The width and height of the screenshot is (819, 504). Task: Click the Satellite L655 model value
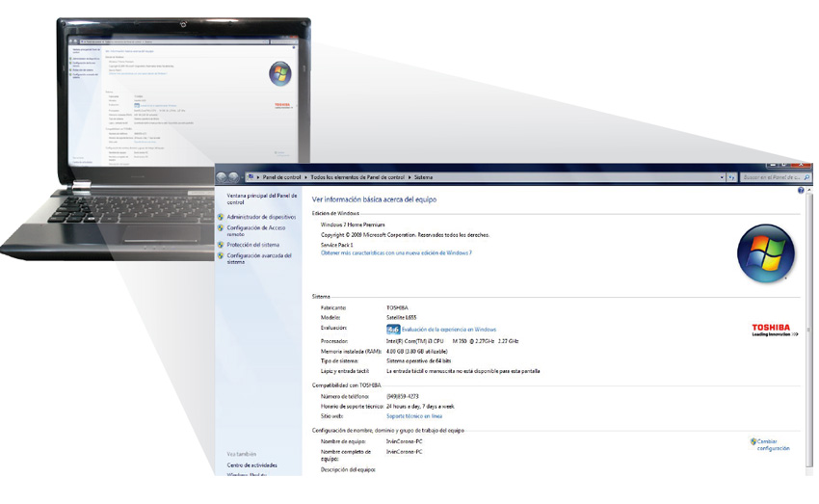coord(401,318)
